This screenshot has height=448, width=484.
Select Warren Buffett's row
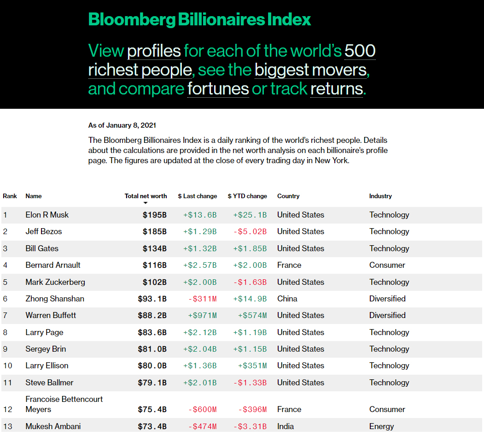click(x=242, y=316)
